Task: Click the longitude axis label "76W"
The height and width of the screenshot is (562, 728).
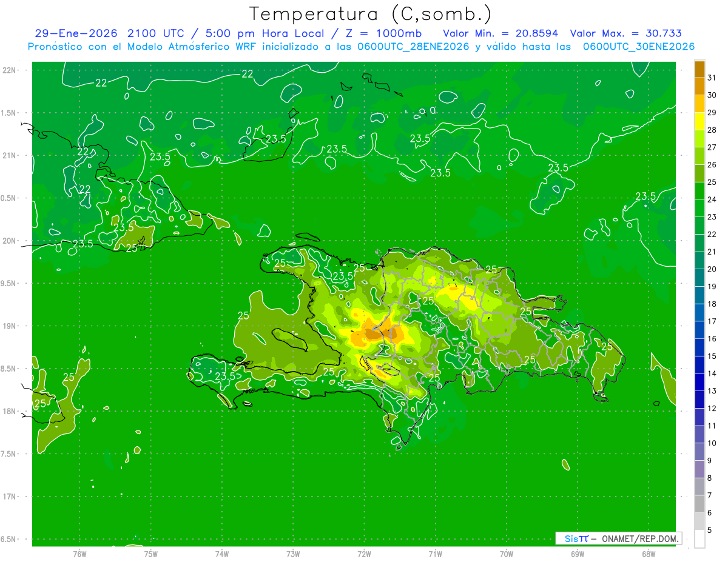Action: point(79,554)
